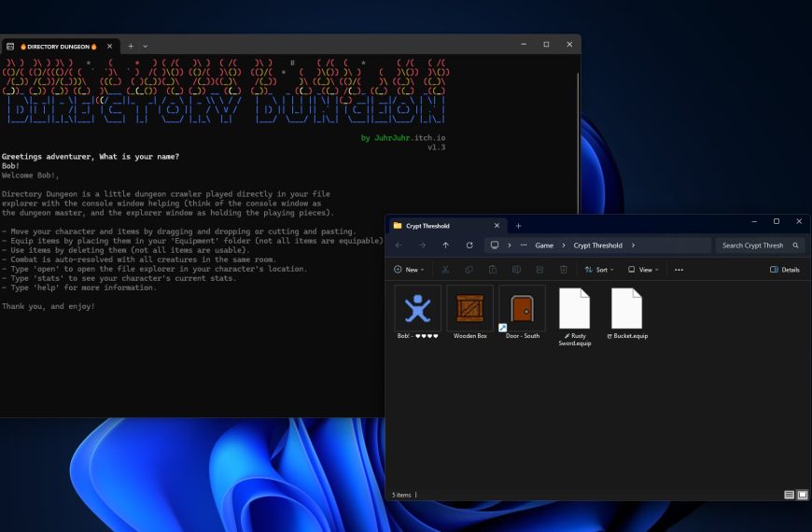
Task: Go up one folder with the up arrow
Action: 446,245
